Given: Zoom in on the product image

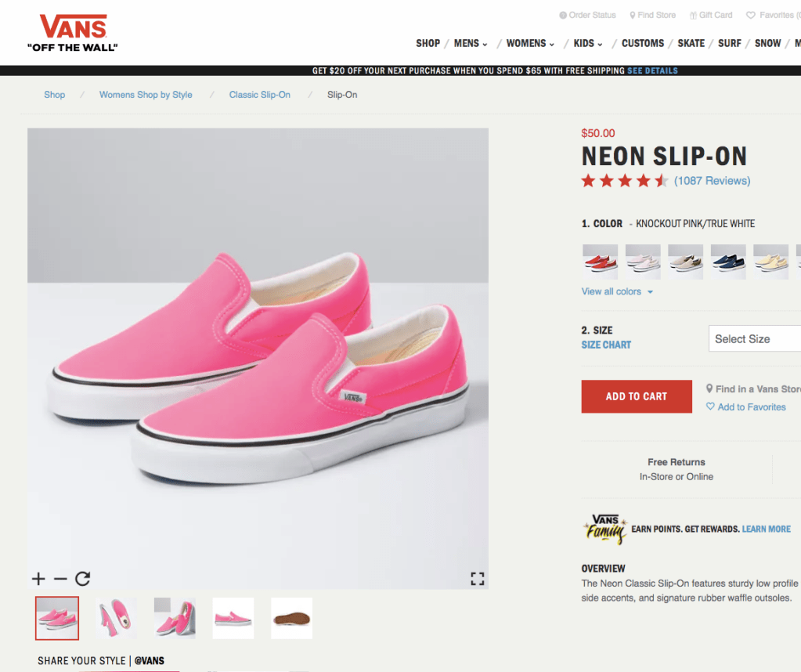Looking at the screenshot, I should 38,579.
